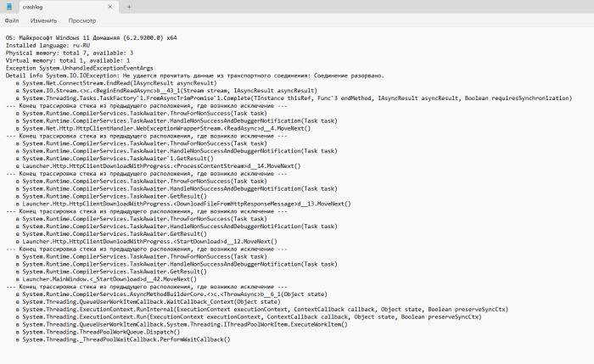The height and width of the screenshot is (364, 594).
Task: Open the Изменить menu
Action: (x=43, y=20)
